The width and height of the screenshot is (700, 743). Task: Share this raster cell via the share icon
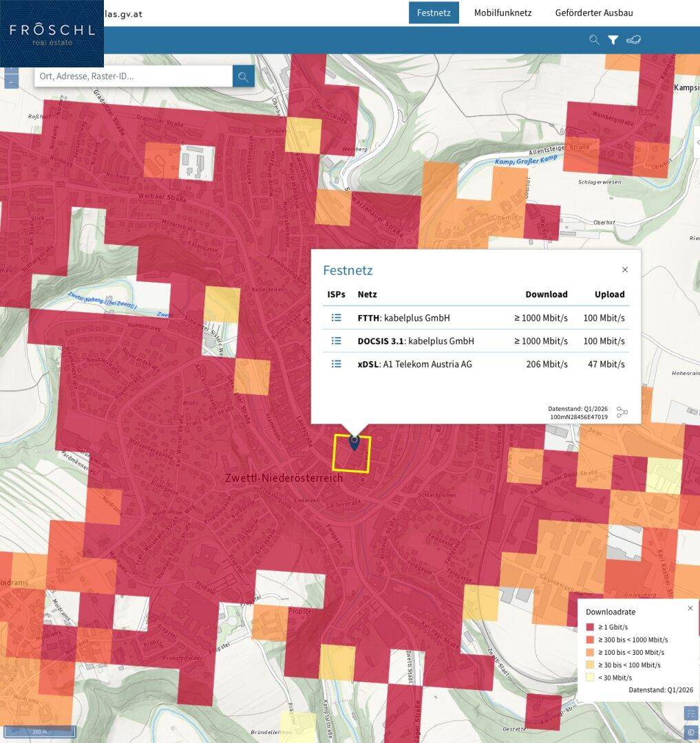click(622, 412)
